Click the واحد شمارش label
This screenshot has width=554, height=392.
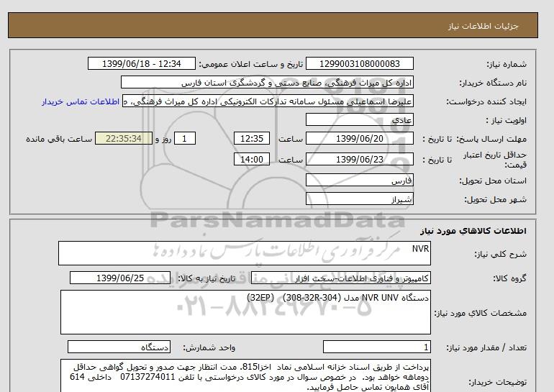point(209,347)
